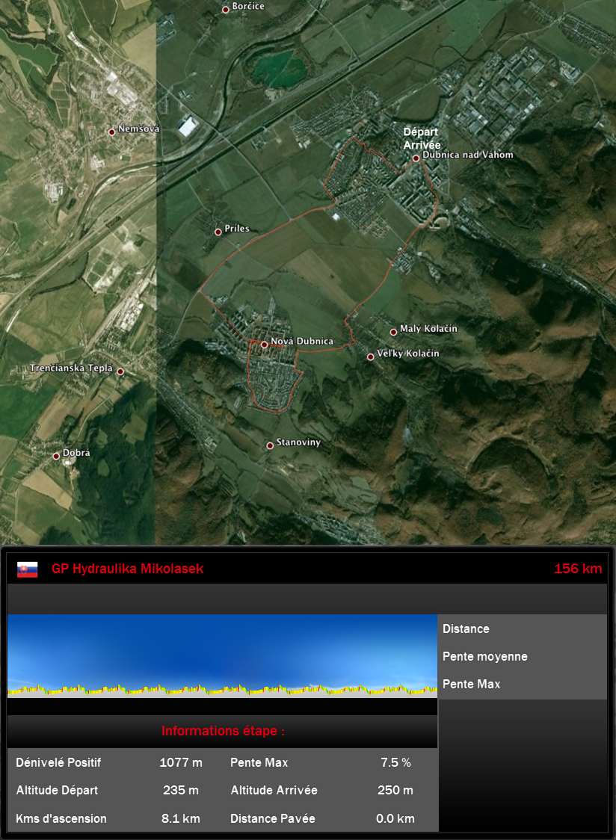Click the Trenčianska Teplá town label
Screen dimensions: 616x840
tap(71, 368)
